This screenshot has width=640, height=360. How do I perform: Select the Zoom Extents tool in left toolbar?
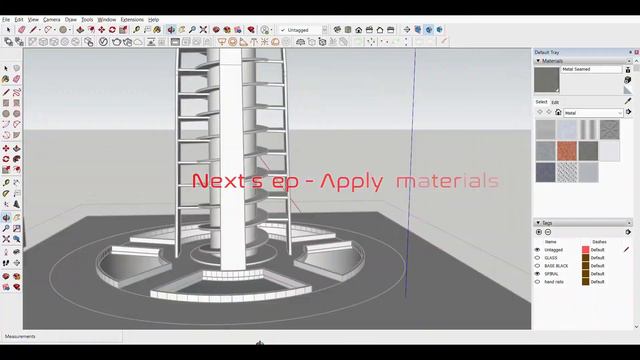tap(6, 239)
